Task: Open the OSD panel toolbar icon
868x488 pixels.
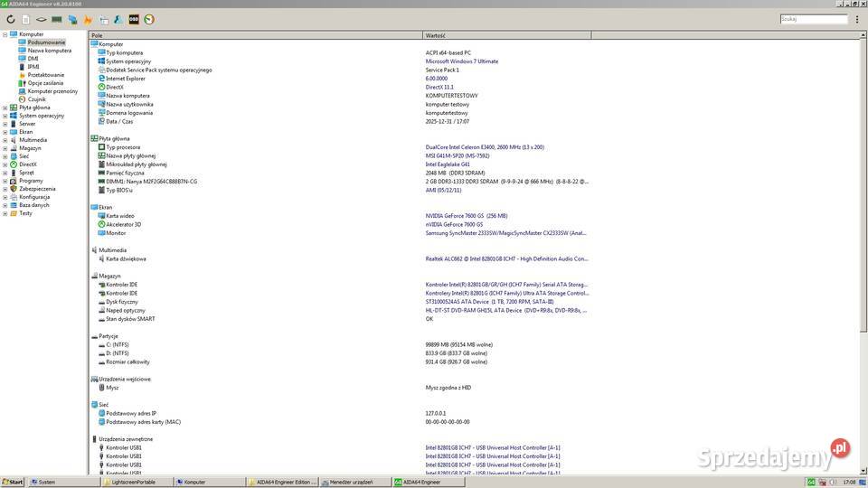Action: point(134,19)
